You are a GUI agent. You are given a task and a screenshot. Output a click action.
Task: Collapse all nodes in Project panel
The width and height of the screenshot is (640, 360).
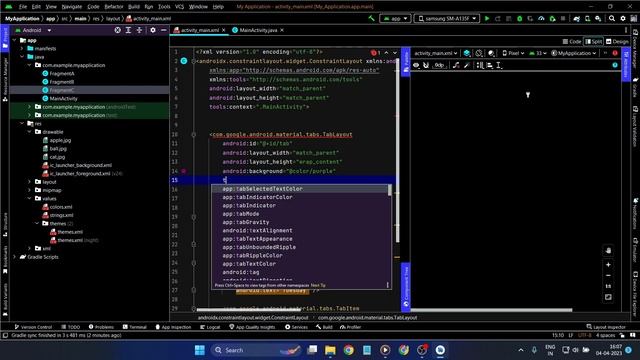(139, 30)
